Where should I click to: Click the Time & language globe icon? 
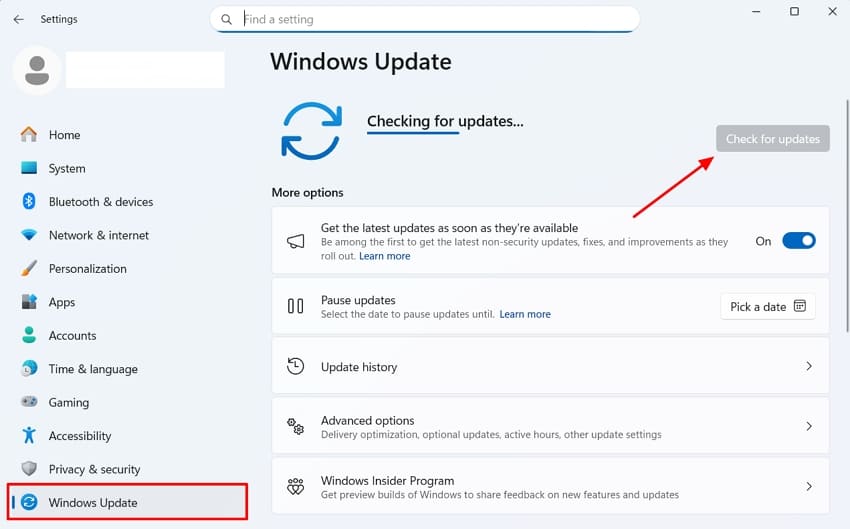29,369
